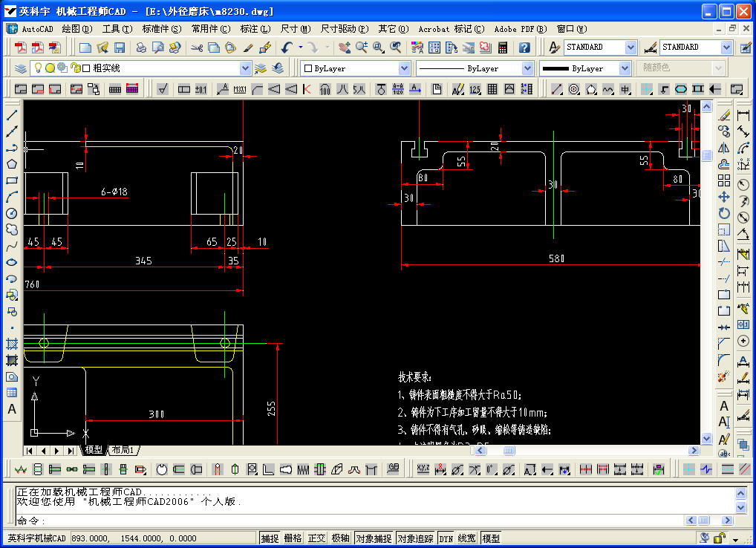Click the layer color square swatch
Image resolution: width=756 pixels, height=548 pixels.
[x=86, y=68]
